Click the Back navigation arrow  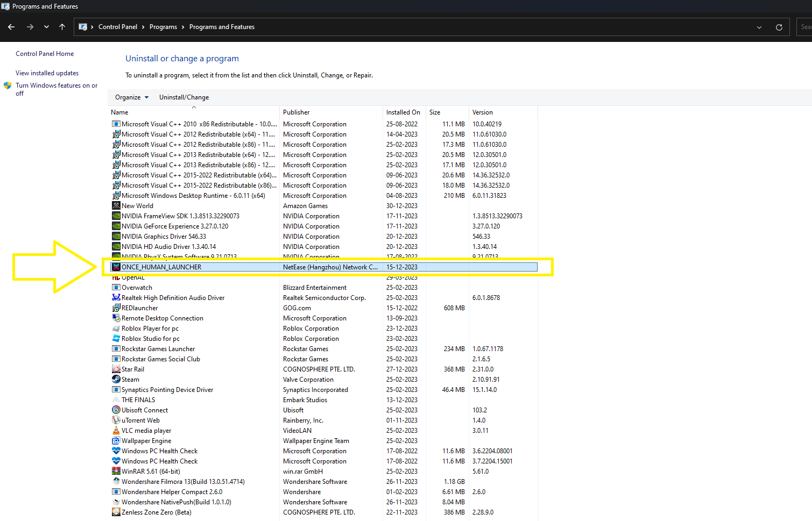(11, 27)
